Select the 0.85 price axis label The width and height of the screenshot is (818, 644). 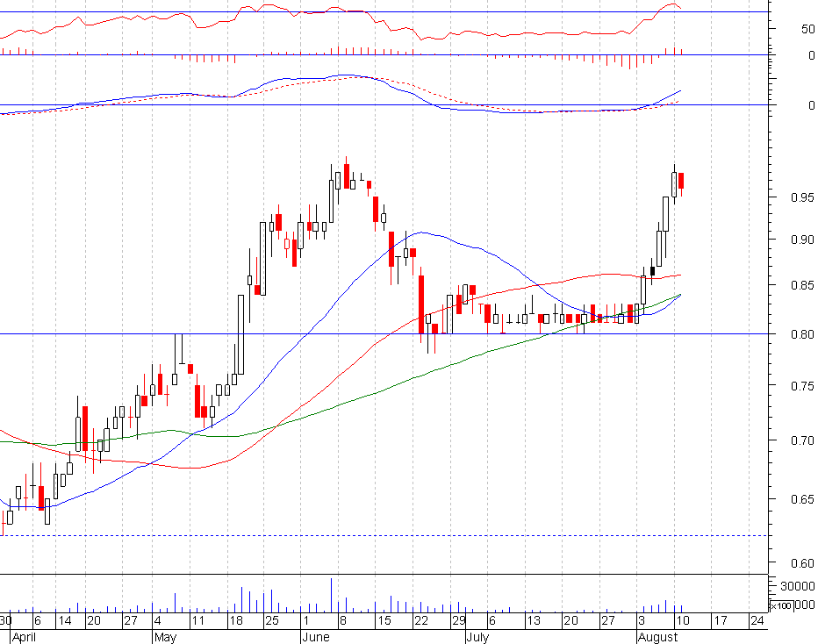[x=802, y=285]
